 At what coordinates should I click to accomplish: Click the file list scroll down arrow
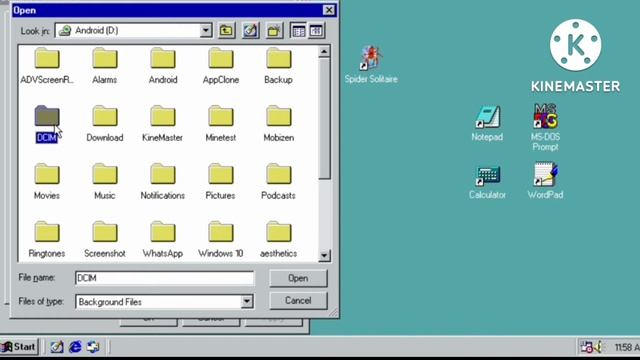pyautogui.click(x=324, y=256)
